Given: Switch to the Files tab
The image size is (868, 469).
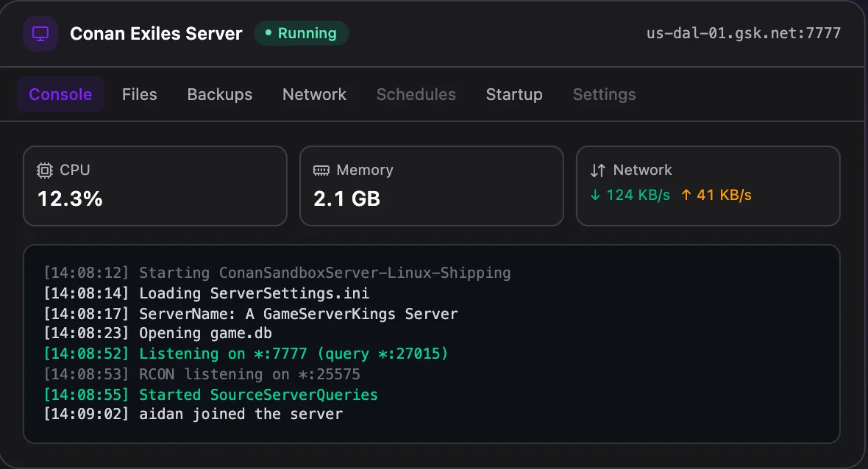Looking at the screenshot, I should (x=140, y=95).
